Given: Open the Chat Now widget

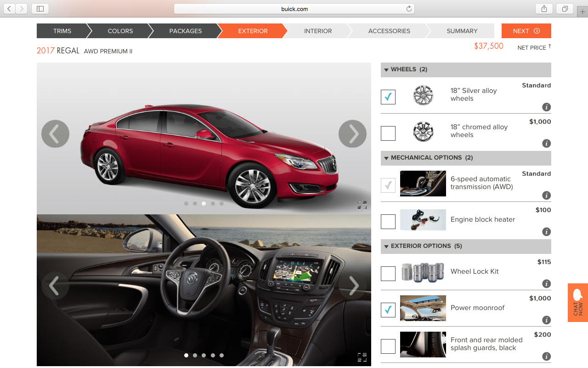Looking at the screenshot, I should tap(578, 303).
